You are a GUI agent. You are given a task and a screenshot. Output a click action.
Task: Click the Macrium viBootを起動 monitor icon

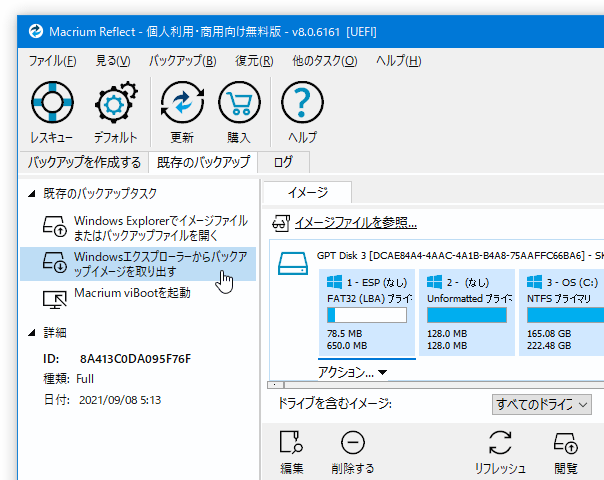click(54, 299)
